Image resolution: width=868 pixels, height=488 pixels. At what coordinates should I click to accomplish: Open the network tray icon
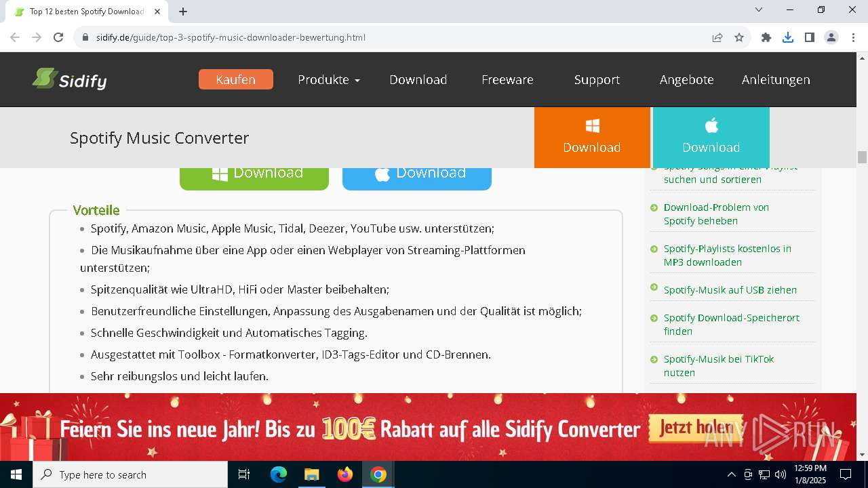(x=764, y=474)
